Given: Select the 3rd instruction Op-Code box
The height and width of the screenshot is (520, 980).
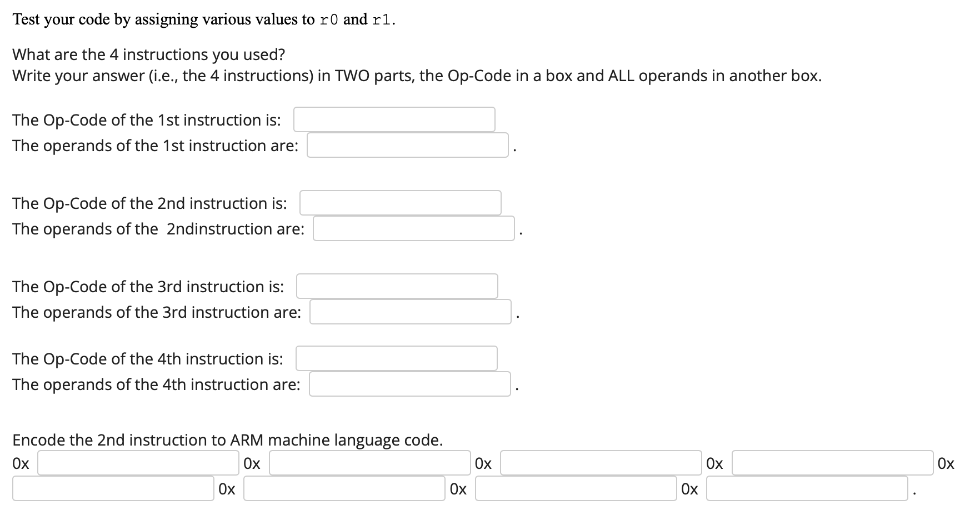Looking at the screenshot, I should pos(397,286).
